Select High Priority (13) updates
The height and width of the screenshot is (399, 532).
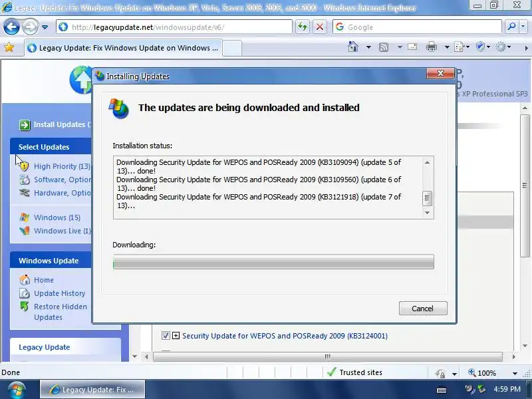tap(62, 166)
